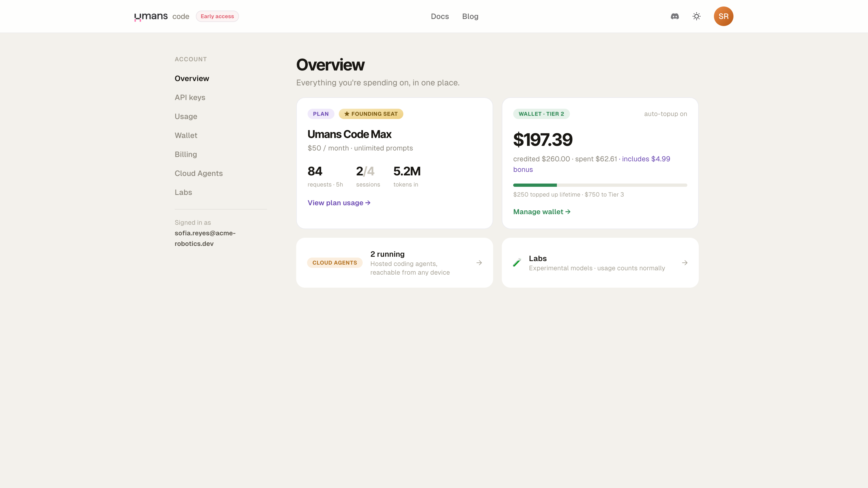Click the Manage wallet link
Image resolution: width=868 pixels, height=488 pixels.
click(x=541, y=212)
